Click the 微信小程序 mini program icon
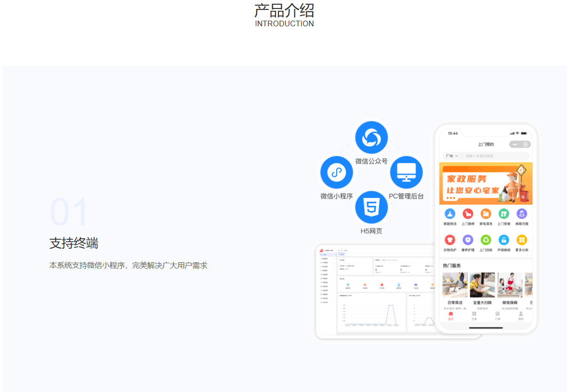568x392 pixels. 336,172
